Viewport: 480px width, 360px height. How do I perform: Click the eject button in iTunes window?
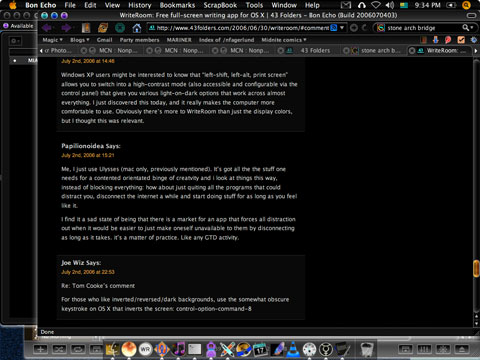[x=462, y=349]
